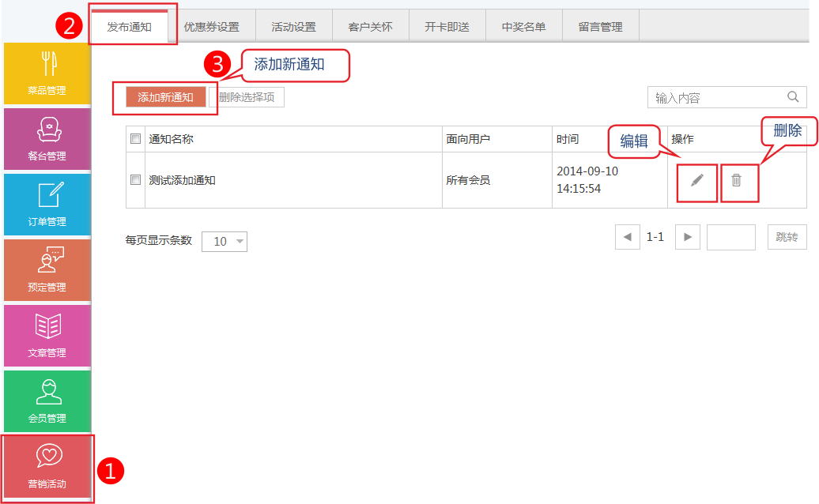This screenshot has height=504, width=819.
Task: Go to 会员管理 in the sidebar
Action: pos(47,401)
